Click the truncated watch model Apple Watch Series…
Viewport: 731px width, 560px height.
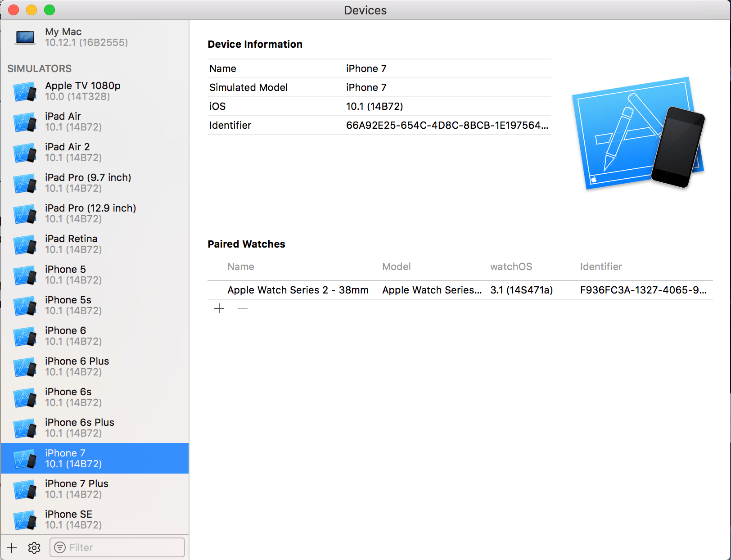[432, 290]
